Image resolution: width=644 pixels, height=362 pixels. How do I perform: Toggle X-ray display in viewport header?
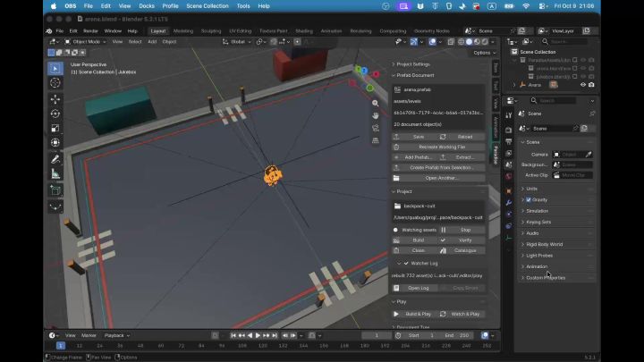tap(451, 42)
